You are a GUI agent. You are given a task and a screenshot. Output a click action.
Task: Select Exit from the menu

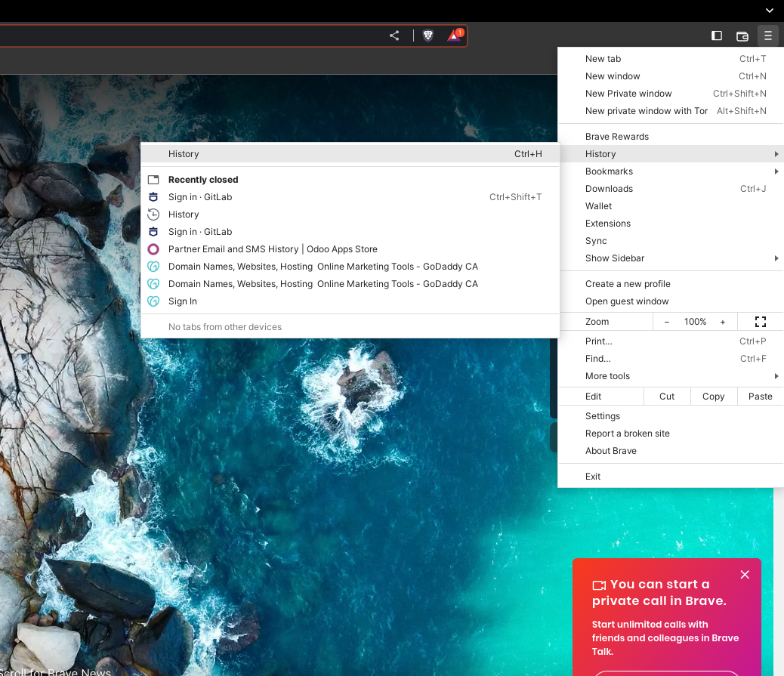pos(671,477)
